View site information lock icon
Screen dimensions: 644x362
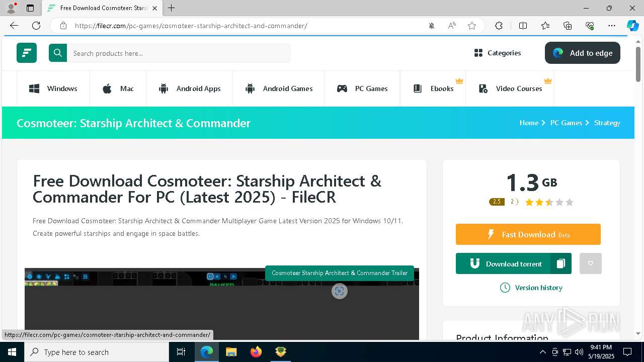pos(63,26)
